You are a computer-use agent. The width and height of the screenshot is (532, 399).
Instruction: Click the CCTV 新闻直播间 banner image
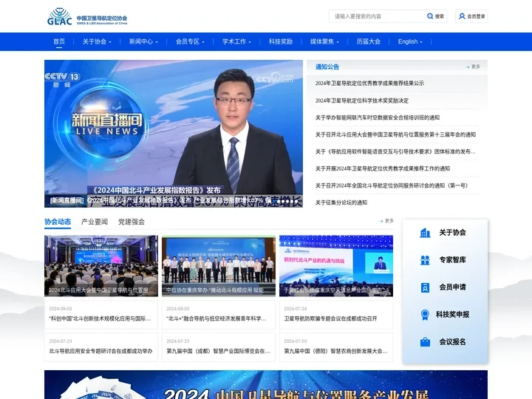[174, 134]
